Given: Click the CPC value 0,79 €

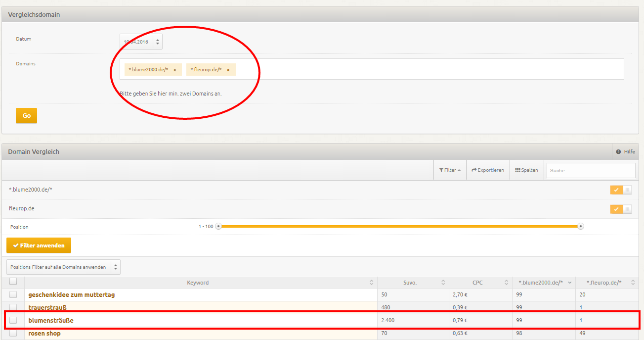Looking at the screenshot, I should (460, 320).
